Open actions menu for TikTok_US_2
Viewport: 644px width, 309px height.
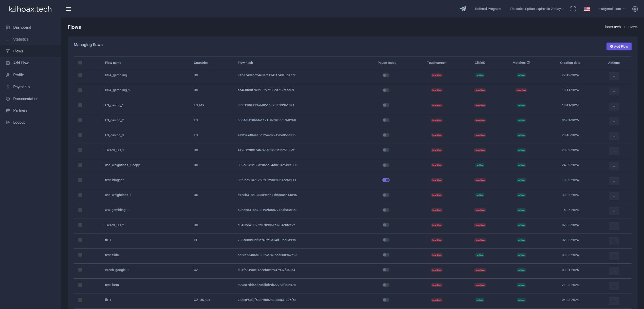(614, 226)
